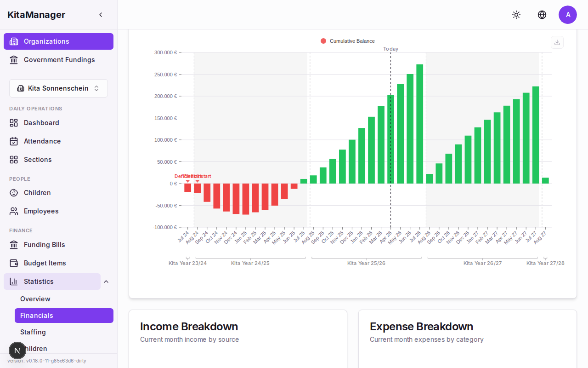This screenshot has width=588, height=368.
Task: Open the Employees page
Action: 41,211
